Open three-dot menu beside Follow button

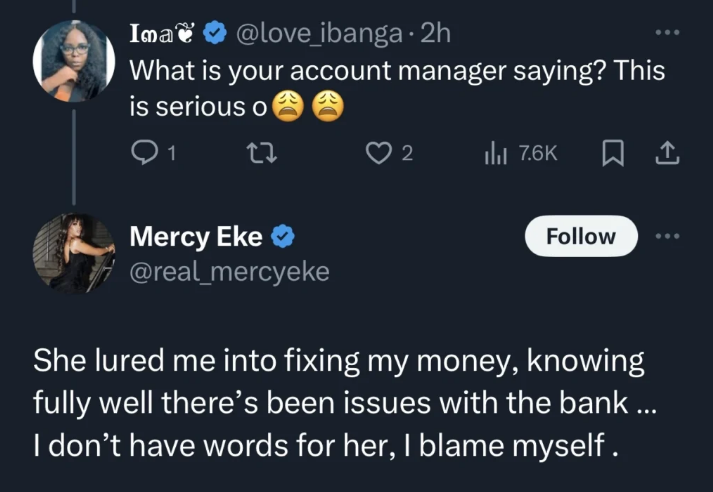(x=666, y=237)
